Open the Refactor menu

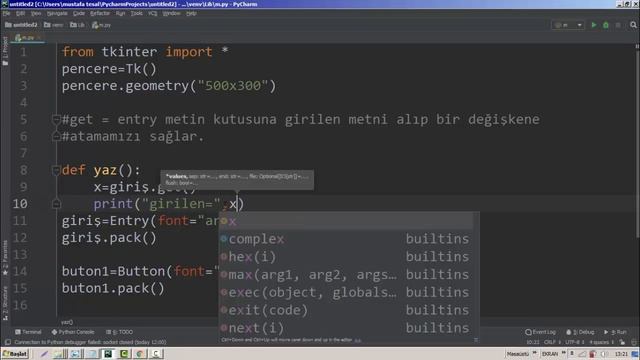pos(100,13)
